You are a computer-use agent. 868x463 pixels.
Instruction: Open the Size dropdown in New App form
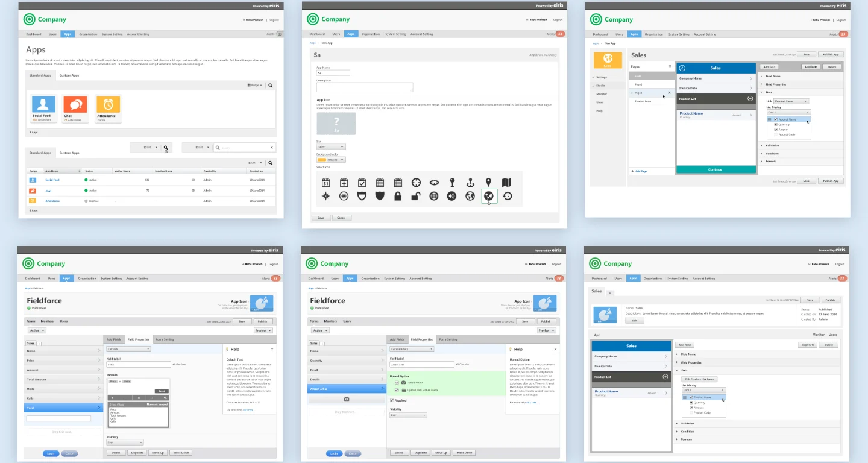(x=331, y=146)
